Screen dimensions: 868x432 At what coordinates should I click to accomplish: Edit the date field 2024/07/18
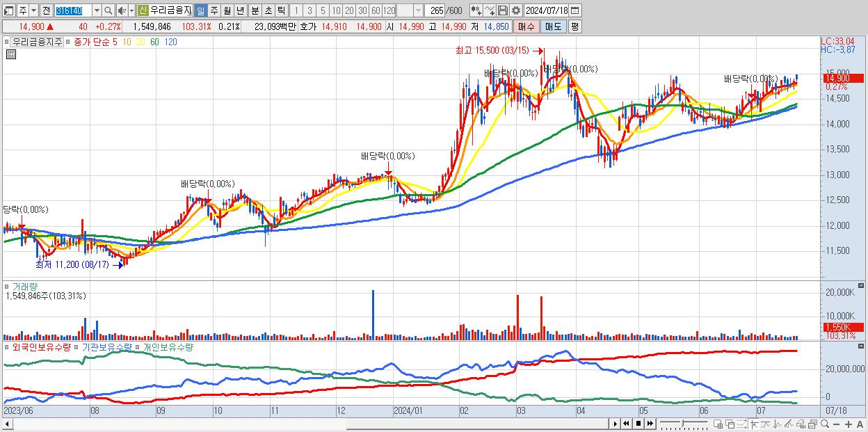pos(547,10)
